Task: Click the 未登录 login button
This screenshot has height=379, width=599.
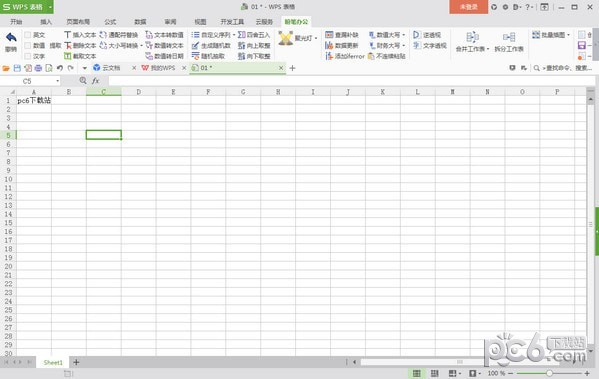Action: tap(468, 7)
